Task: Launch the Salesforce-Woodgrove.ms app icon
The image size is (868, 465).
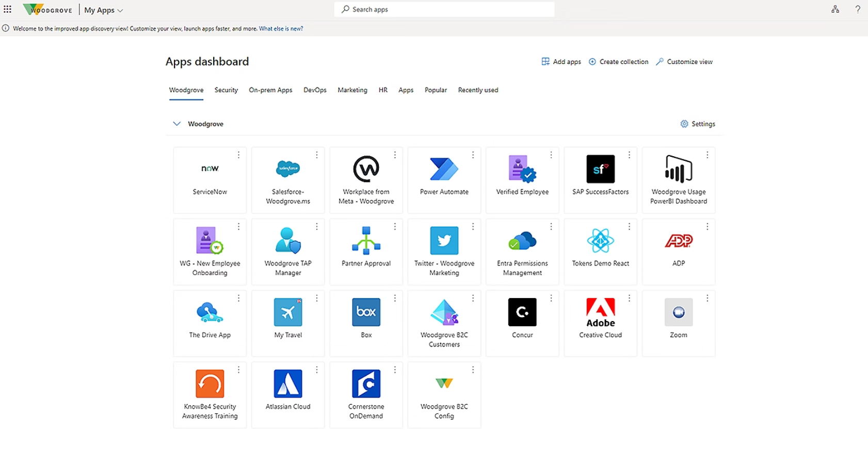Action: click(288, 169)
